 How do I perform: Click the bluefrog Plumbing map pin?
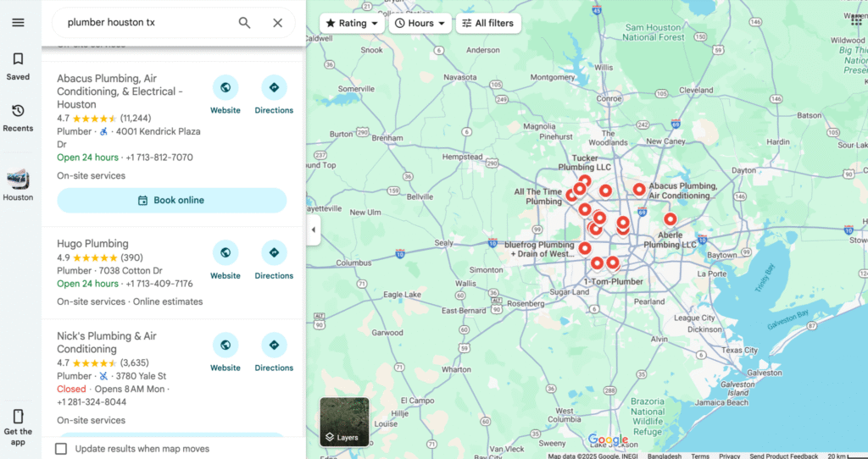pyautogui.click(x=585, y=248)
